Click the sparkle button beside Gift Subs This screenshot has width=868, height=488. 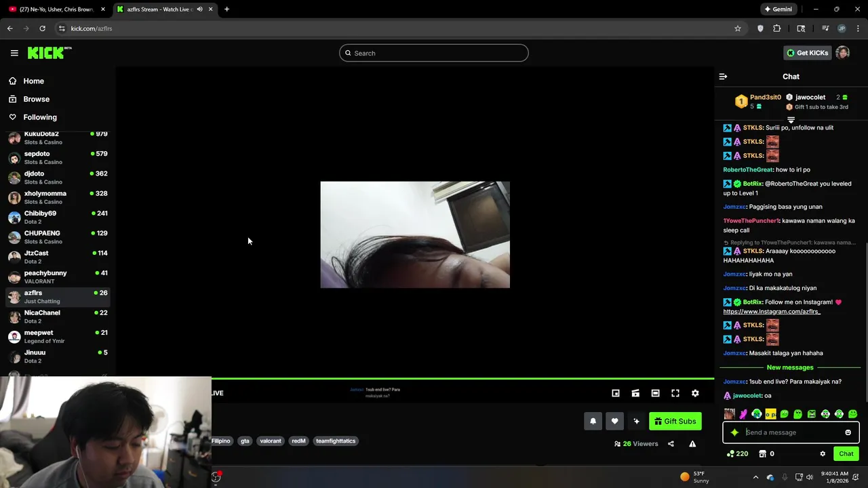[x=636, y=421]
